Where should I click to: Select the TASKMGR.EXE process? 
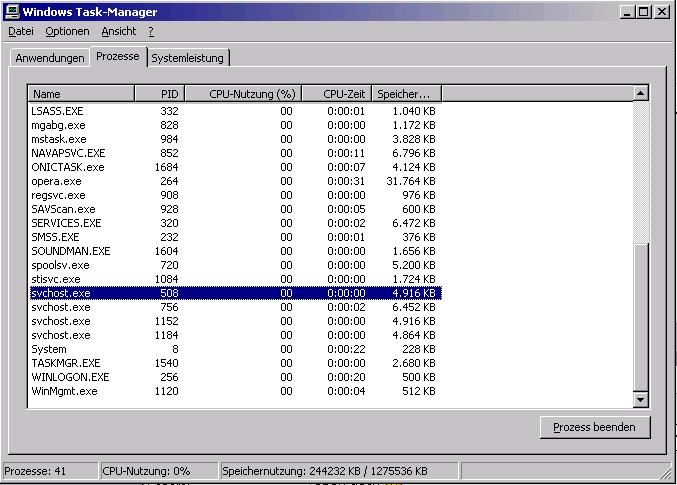click(235, 363)
